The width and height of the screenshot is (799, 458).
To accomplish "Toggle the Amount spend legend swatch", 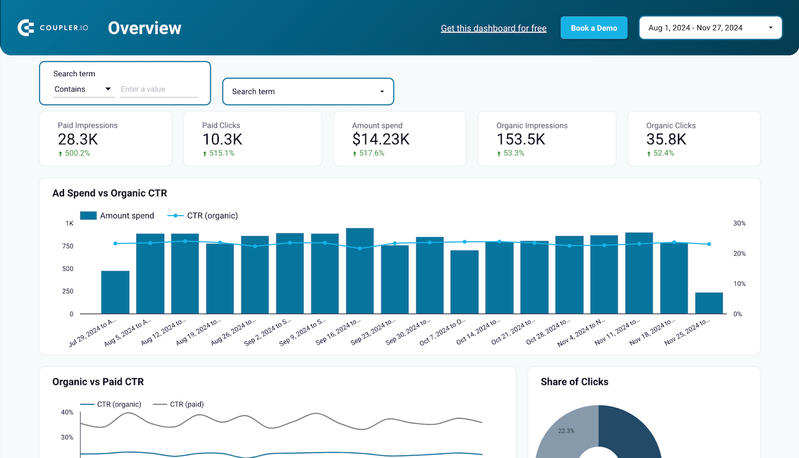I will click(x=88, y=215).
